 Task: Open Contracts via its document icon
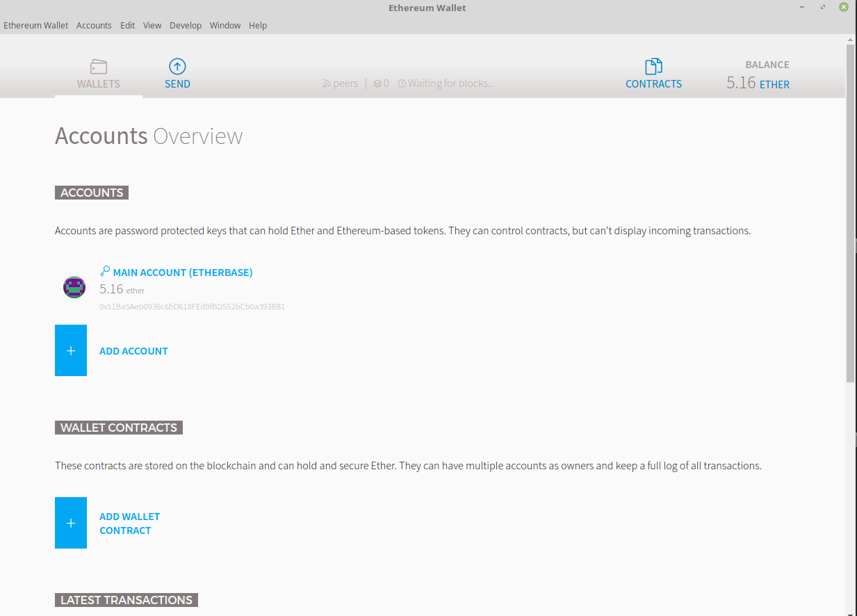653,67
